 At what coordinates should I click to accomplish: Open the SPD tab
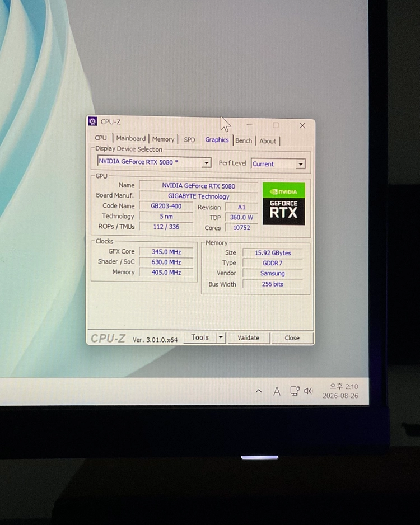coord(189,139)
